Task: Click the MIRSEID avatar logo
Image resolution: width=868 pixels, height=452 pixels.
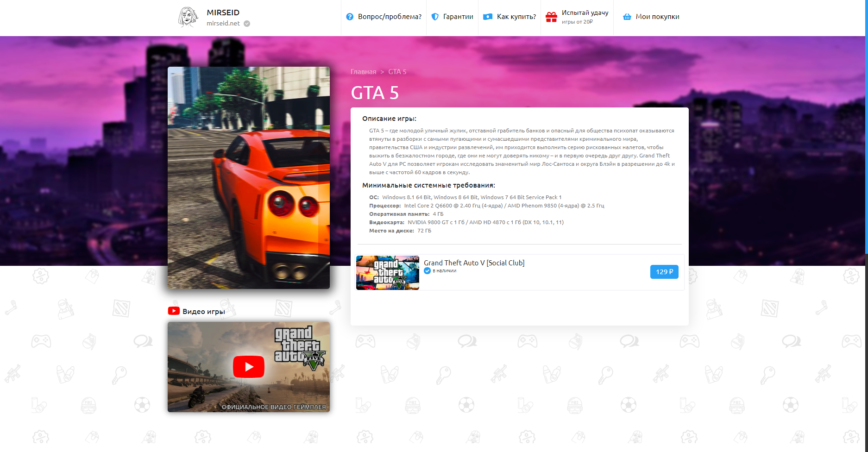Action: coord(188,18)
